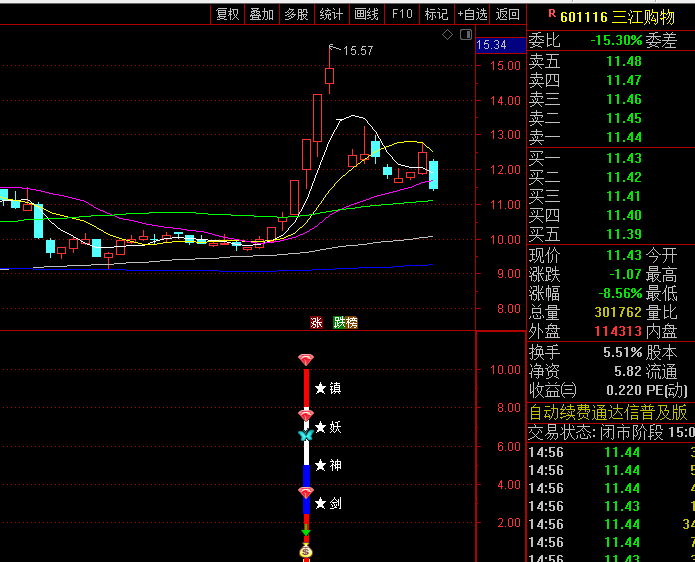Click the ★妖 indicator label
Viewport: 695px width, 562px height.
(x=328, y=427)
